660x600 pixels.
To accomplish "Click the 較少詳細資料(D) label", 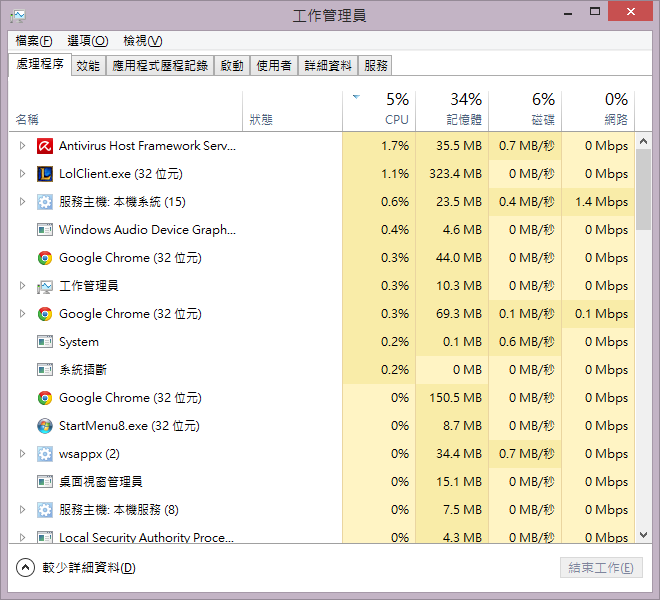I will click(89, 568).
